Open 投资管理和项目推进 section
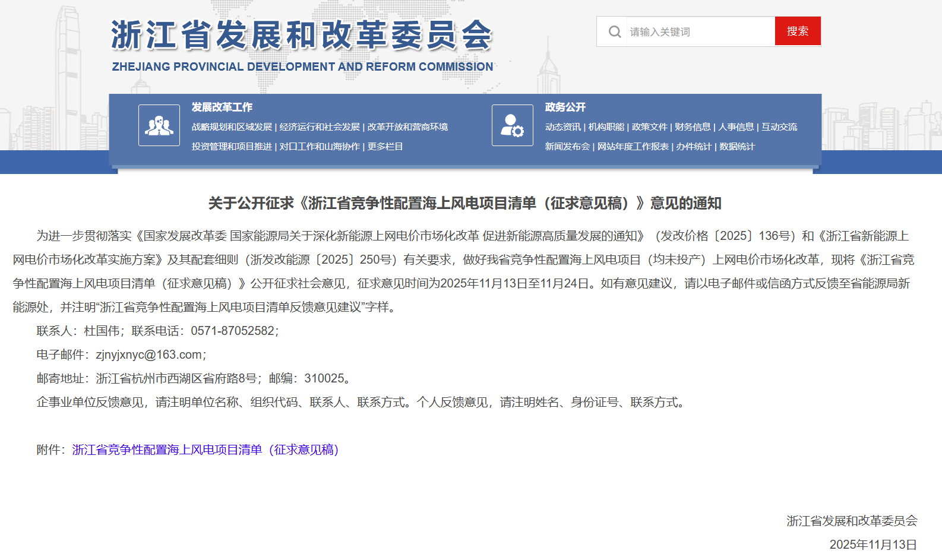Viewport: 942px width, 560px height. pos(232,147)
